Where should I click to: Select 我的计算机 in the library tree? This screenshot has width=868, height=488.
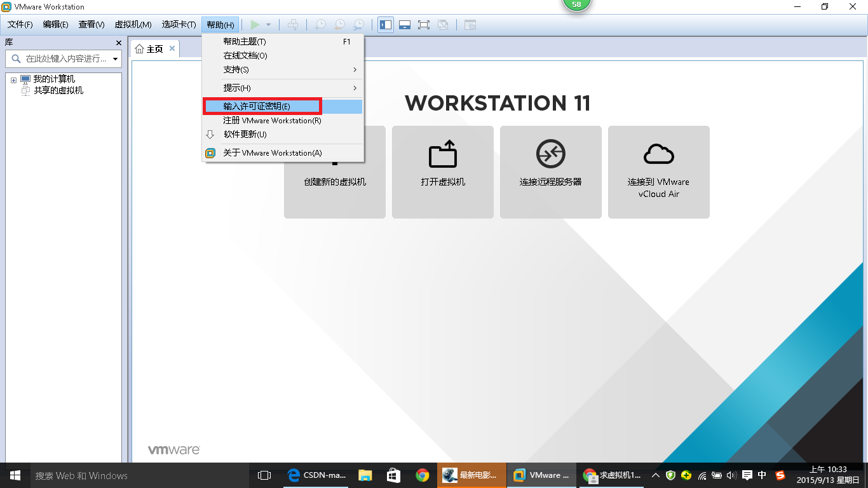tap(54, 79)
